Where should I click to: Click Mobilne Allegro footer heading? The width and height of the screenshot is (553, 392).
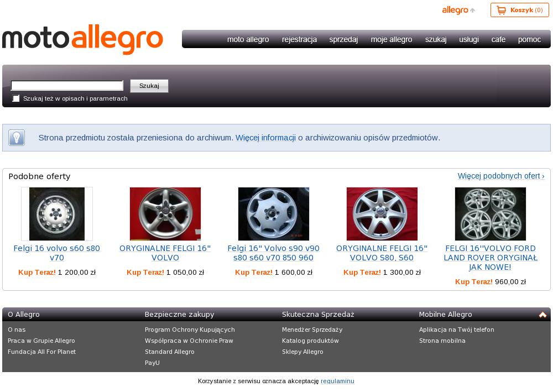(445, 315)
